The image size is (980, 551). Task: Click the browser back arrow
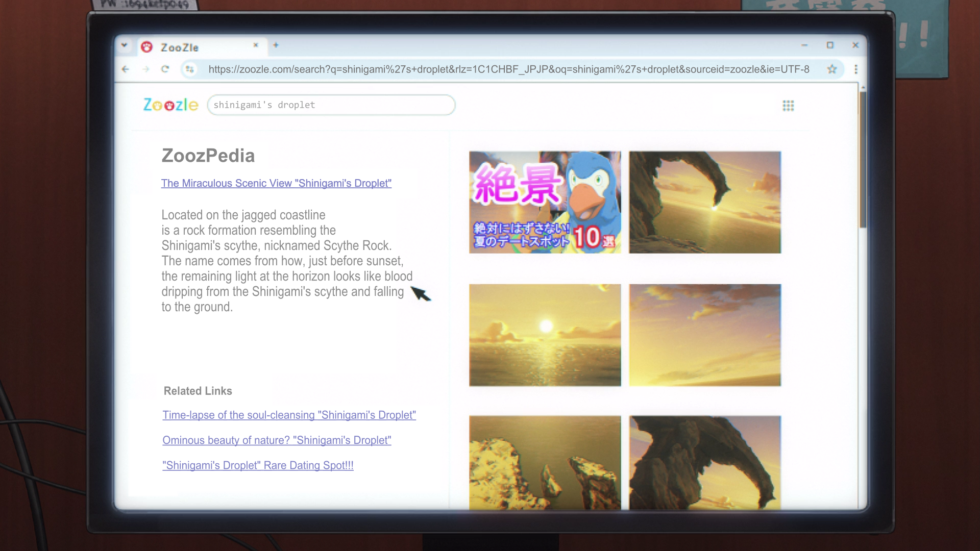click(126, 69)
